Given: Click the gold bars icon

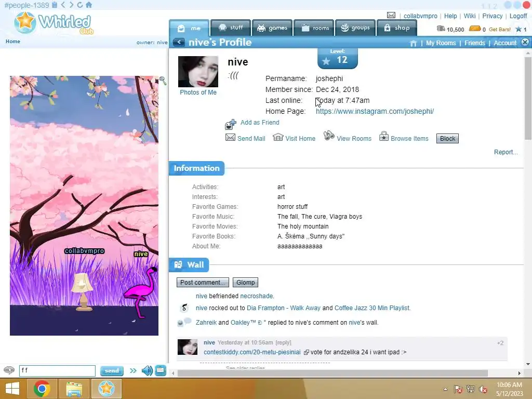Looking at the screenshot, I should 475,29.
